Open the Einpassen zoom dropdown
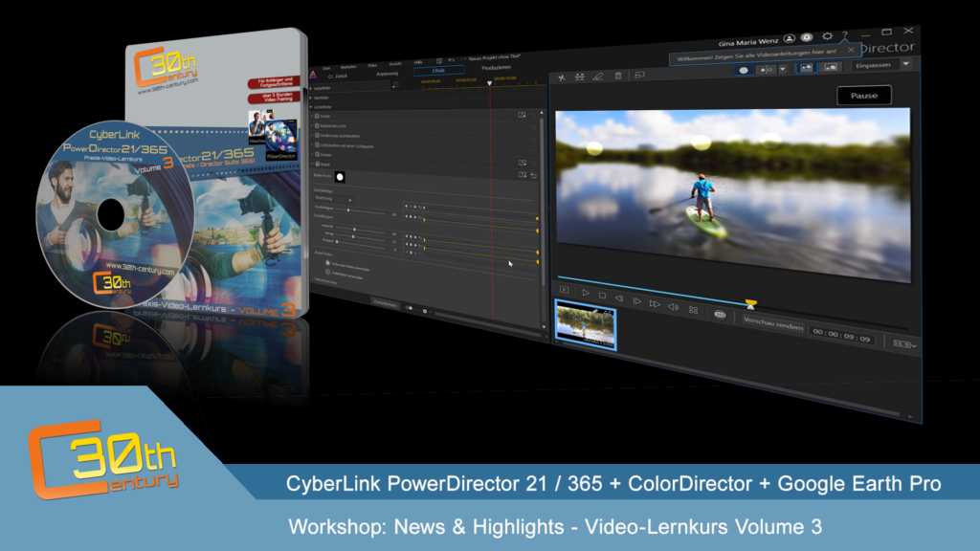This screenshot has width=980, height=551. (905, 64)
